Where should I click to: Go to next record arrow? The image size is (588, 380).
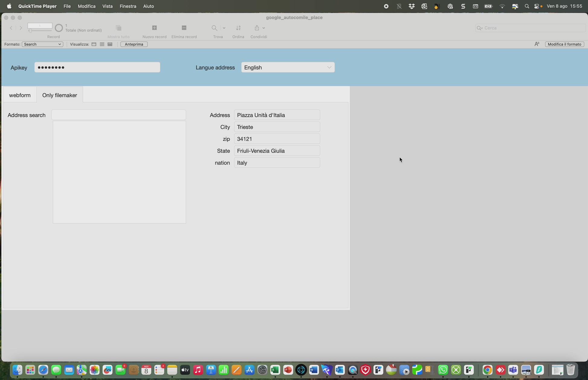click(x=21, y=28)
